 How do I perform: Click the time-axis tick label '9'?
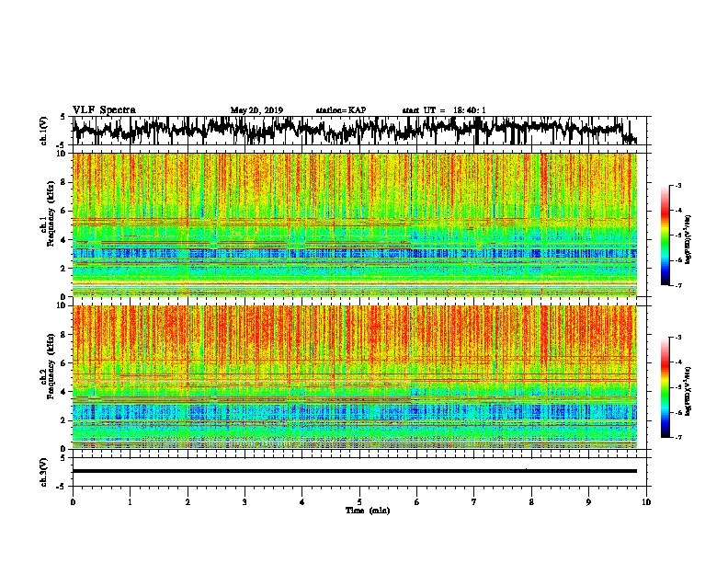(588, 502)
